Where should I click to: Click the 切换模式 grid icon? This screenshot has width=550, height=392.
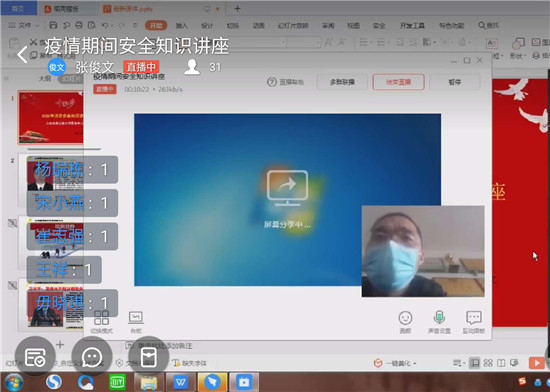(101, 322)
